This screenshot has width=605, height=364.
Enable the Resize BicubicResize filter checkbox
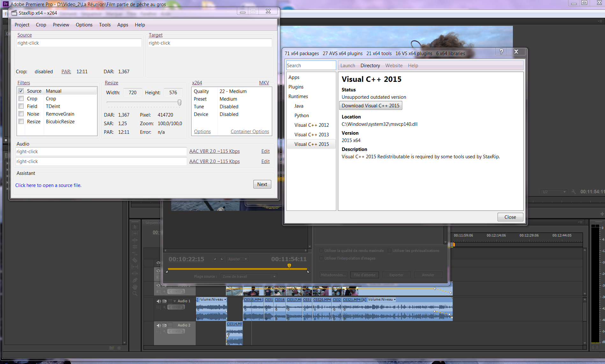click(21, 122)
